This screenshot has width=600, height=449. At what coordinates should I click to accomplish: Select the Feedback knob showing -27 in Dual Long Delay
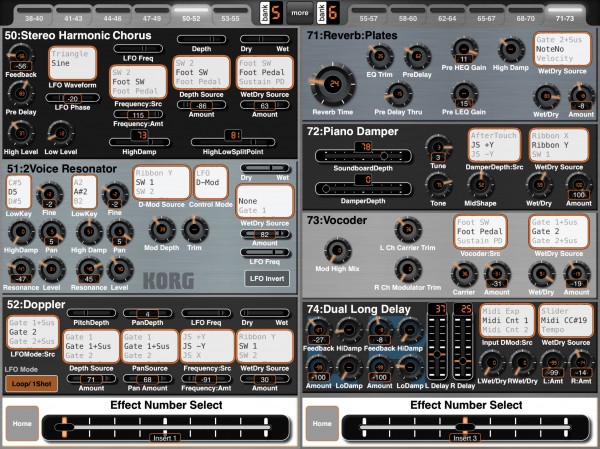[318, 331]
